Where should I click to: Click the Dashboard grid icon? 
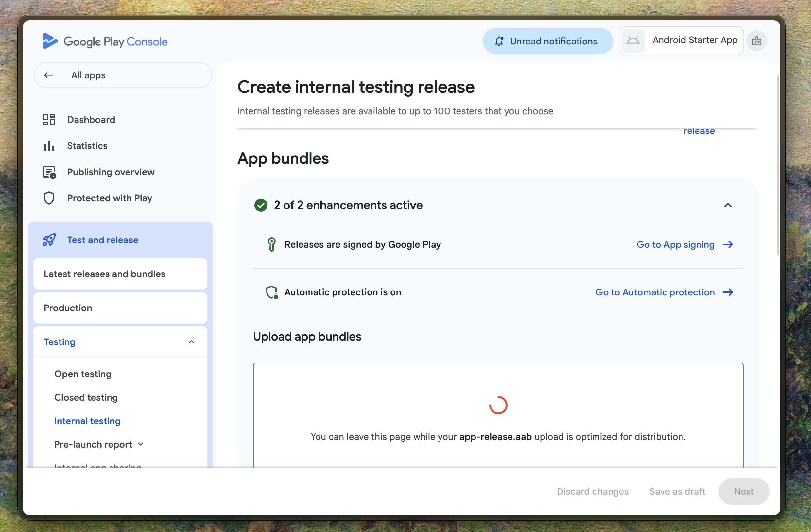pyautogui.click(x=49, y=120)
